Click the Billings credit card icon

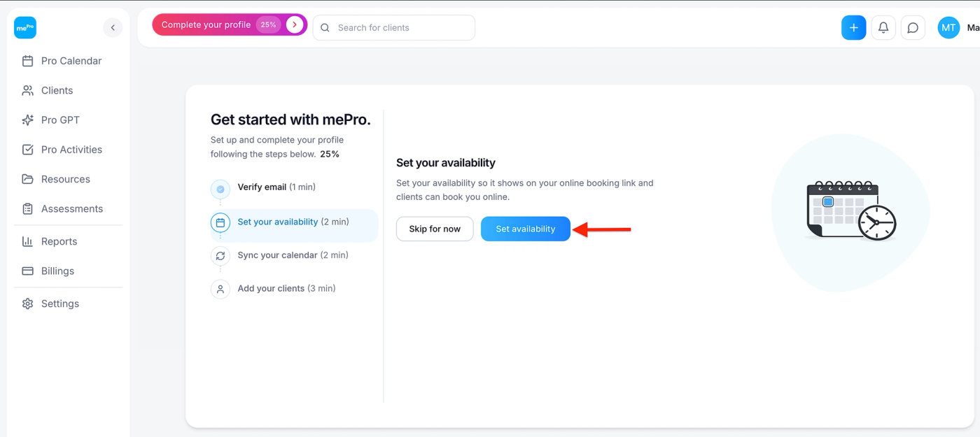(x=28, y=271)
